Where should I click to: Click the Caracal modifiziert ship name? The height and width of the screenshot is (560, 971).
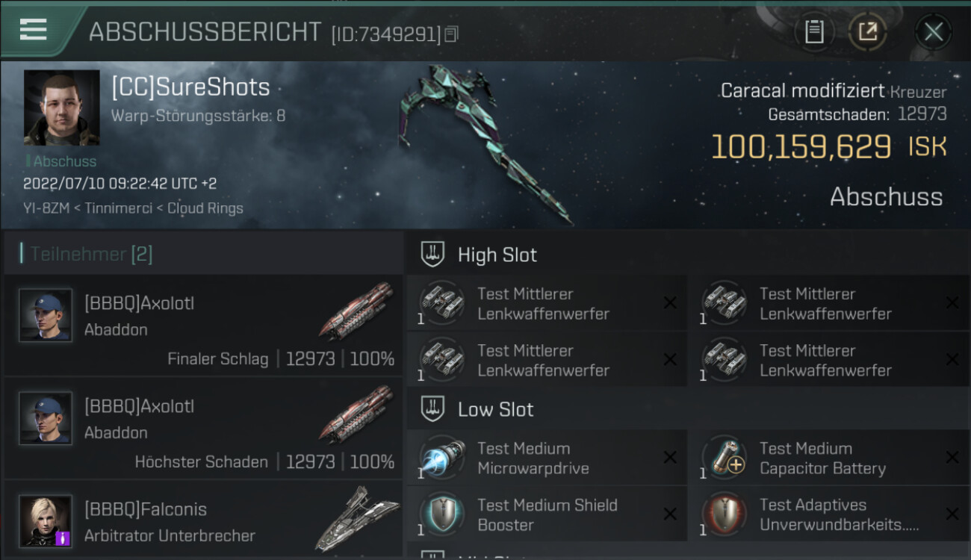[x=803, y=91]
